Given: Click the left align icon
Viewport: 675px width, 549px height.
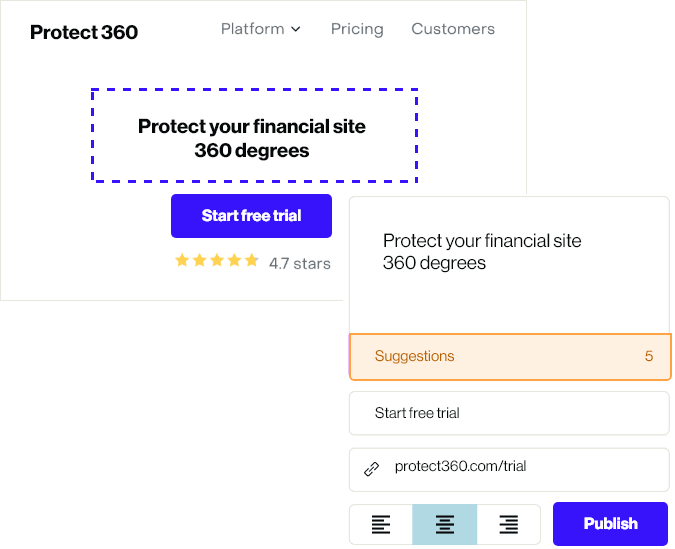Looking at the screenshot, I should click(x=381, y=524).
